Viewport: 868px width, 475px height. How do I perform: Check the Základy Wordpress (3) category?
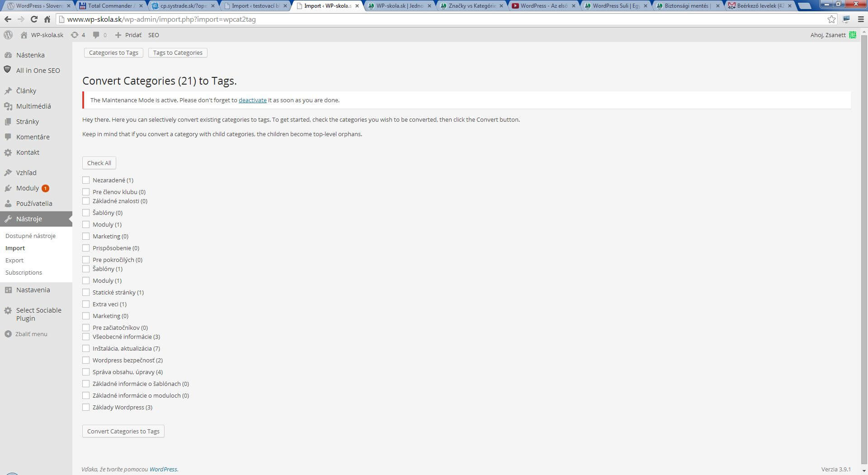(x=86, y=407)
